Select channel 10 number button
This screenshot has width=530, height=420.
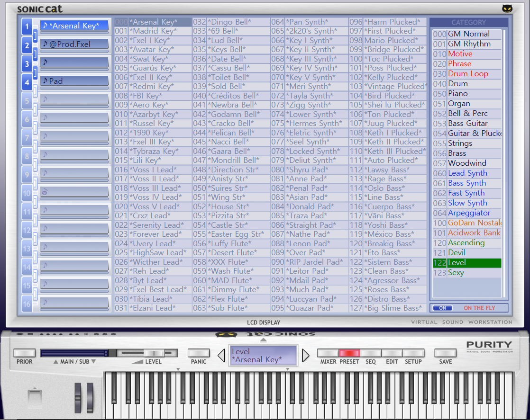click(x=27, y=194)
